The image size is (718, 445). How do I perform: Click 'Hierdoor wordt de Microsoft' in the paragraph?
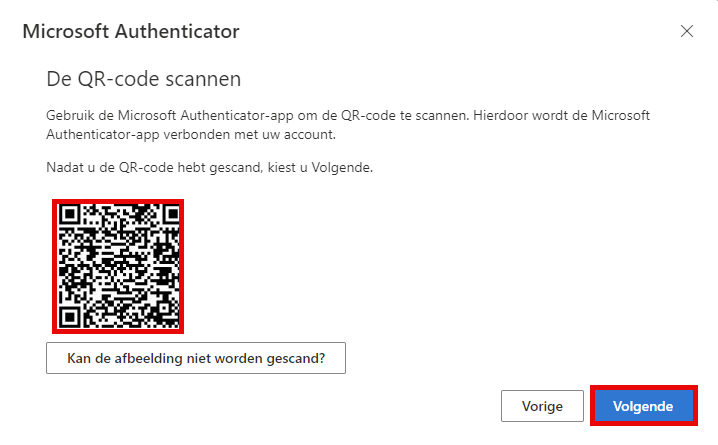point(561,115)
